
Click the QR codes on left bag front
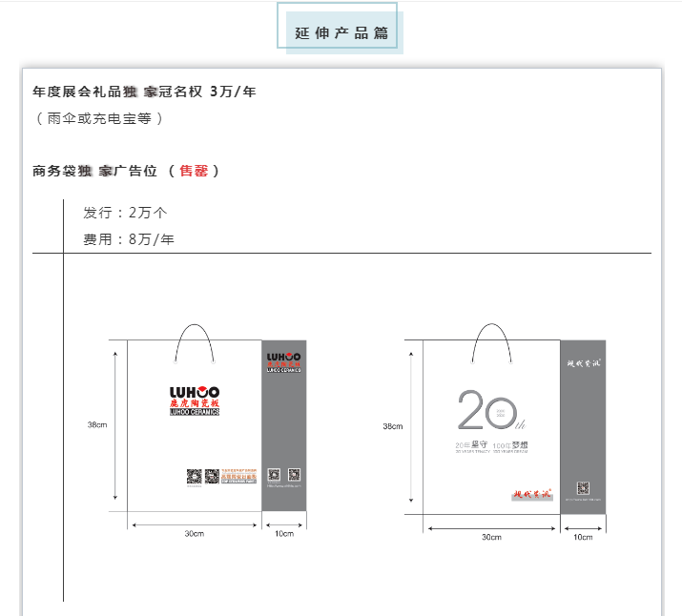coord(201,475)
